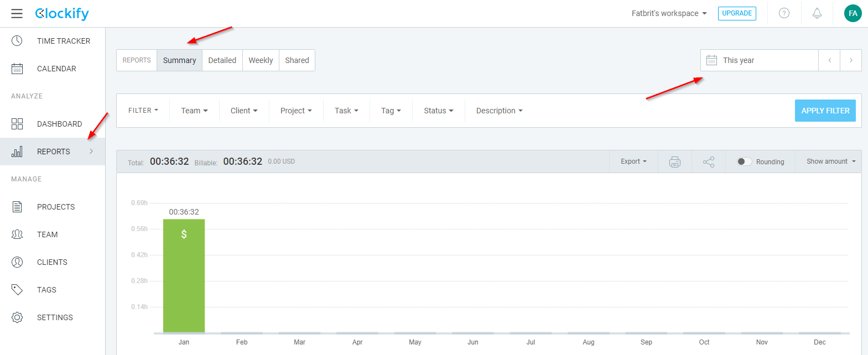Switch to the Detailed report tab
The image size is (868, 355).
[x=222, y=60]
